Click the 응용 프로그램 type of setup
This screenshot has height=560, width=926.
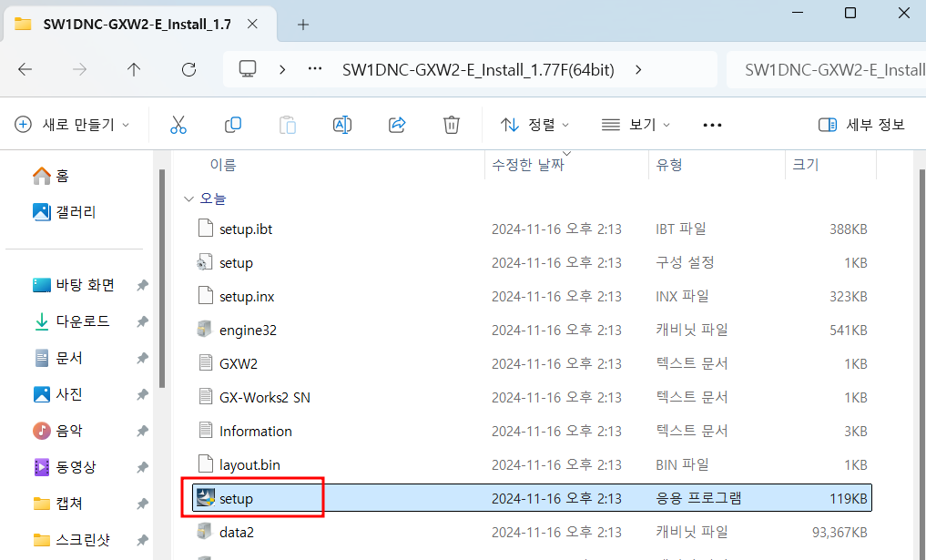point(698,498)
